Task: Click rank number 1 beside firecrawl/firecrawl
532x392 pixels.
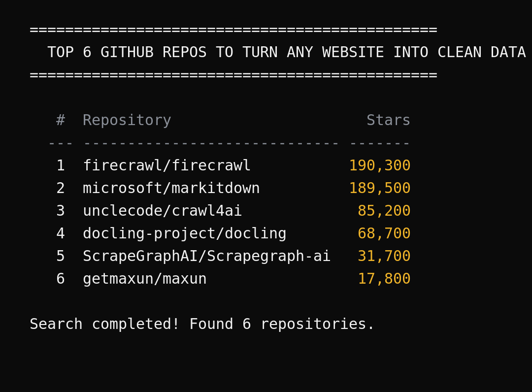Action: (61, 165)
